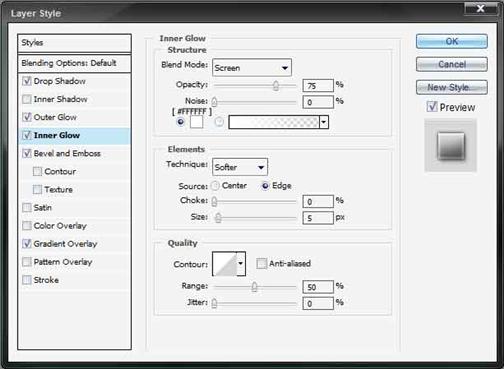Select the Outer Glow label

pyautogui.click(x=55, y=117)
